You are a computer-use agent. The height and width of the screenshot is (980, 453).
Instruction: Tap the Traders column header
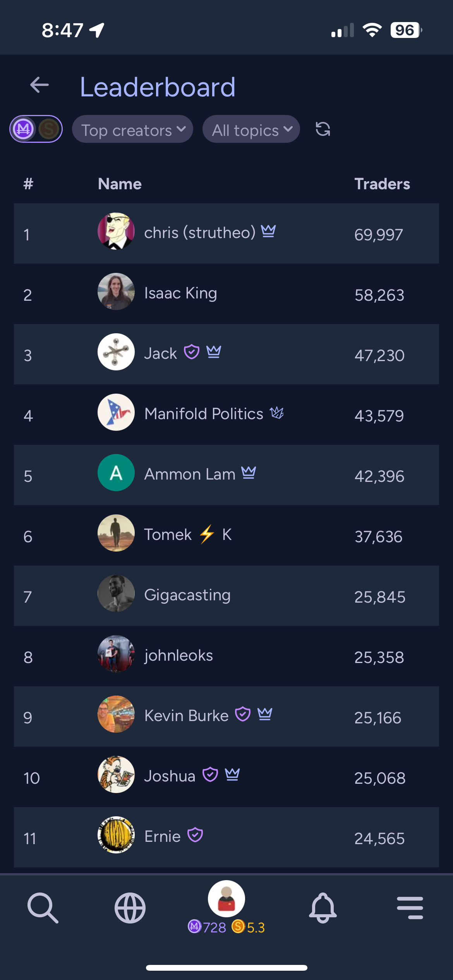[x=382, y=184]
